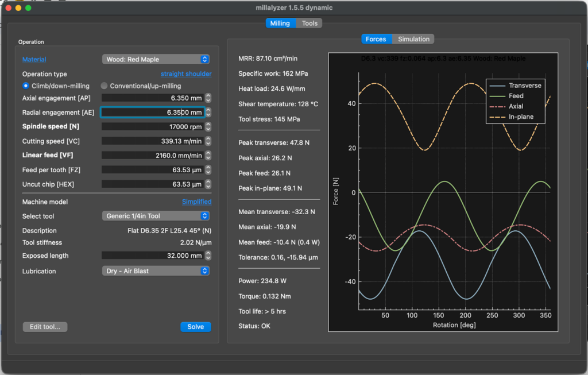Click the Exposed length stepper arrows

coord(208,256)
